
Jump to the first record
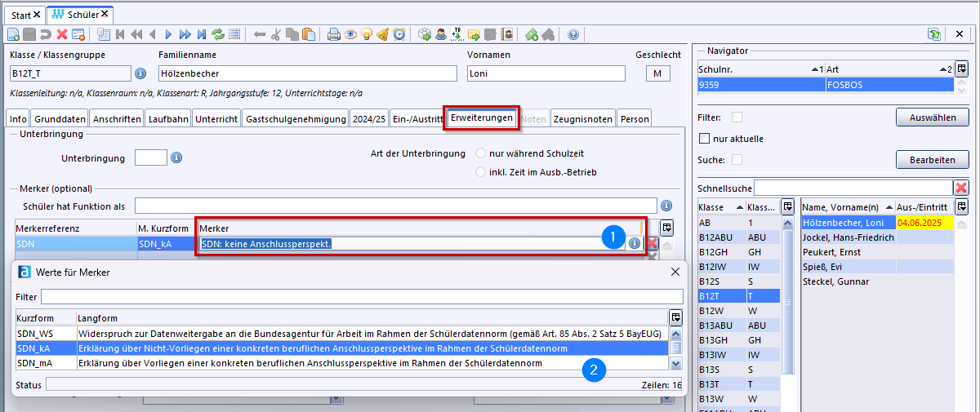click(x=119, y=34)
